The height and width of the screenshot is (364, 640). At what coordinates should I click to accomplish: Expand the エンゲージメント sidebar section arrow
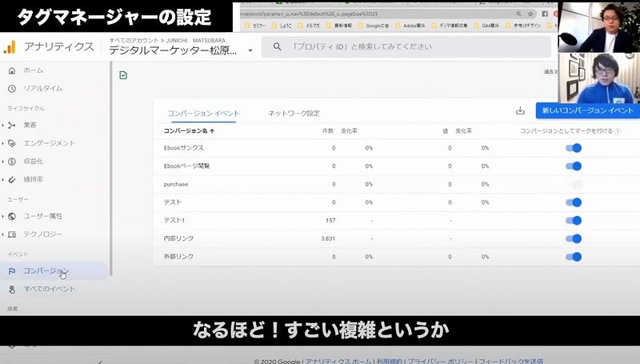[3, 143]
